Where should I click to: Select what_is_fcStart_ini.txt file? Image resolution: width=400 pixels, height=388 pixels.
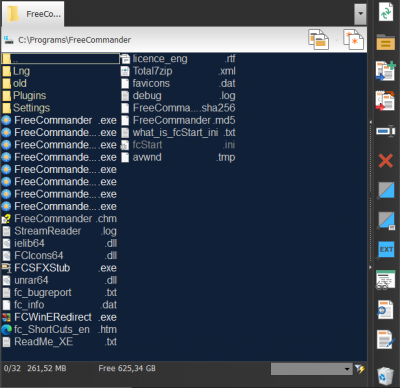(178, 133)
